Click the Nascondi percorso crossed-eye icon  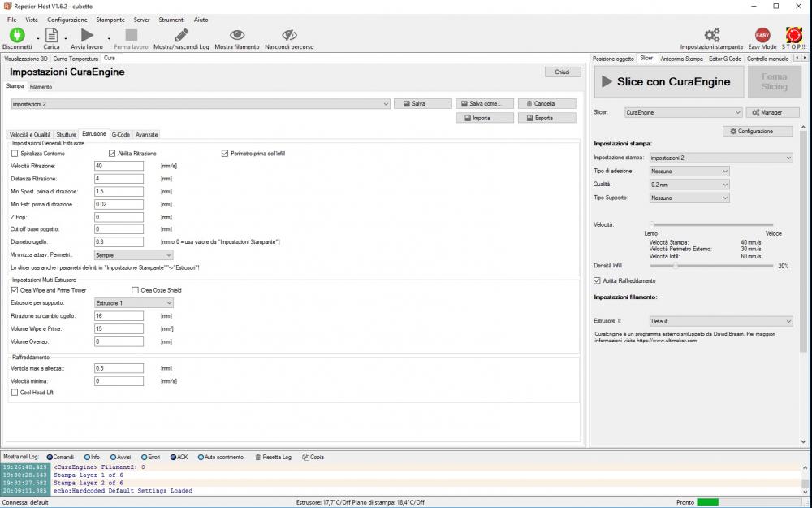click(x=289, y=35)
